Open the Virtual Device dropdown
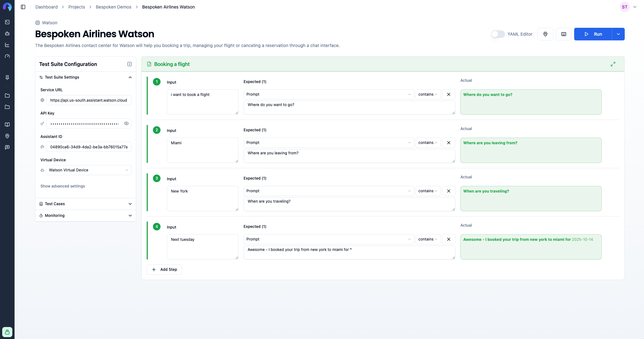This screenshot has width=644, height=339. (x=88, y=170)
